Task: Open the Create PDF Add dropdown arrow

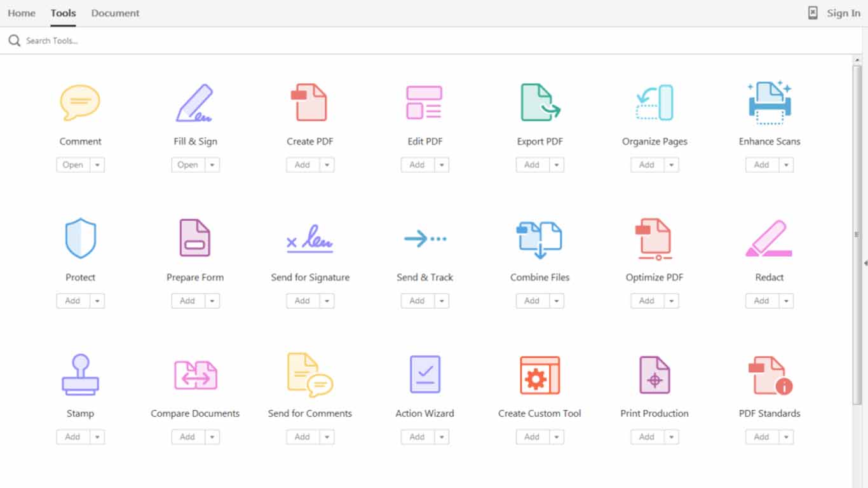Action: tap(327, 165)
